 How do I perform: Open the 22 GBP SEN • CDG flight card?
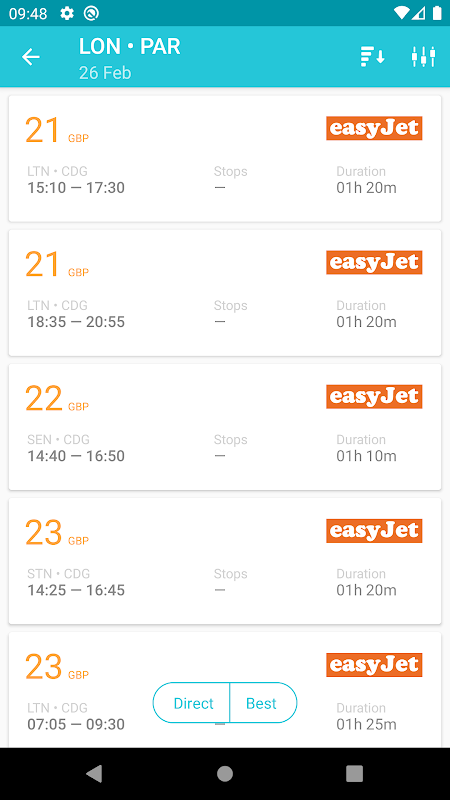coord(225,427)
